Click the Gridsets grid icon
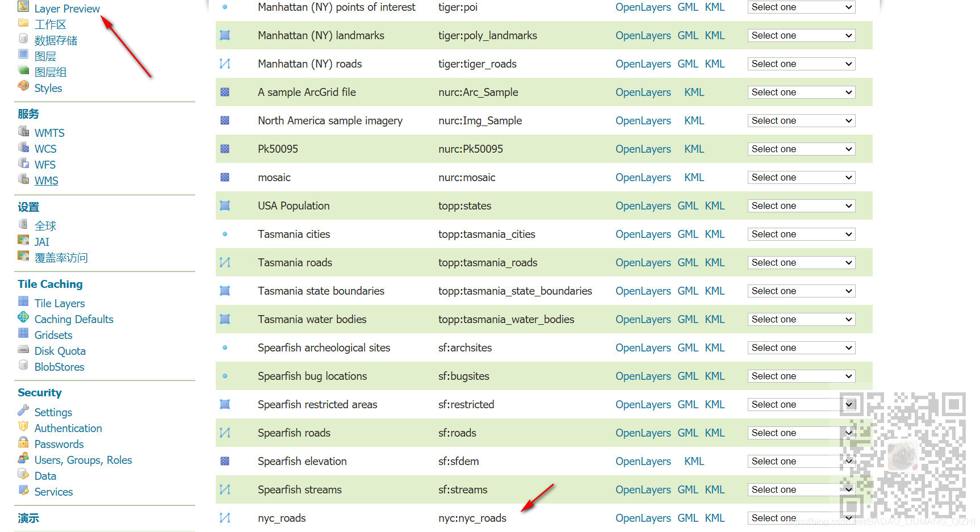 click(x=23, y=333)
